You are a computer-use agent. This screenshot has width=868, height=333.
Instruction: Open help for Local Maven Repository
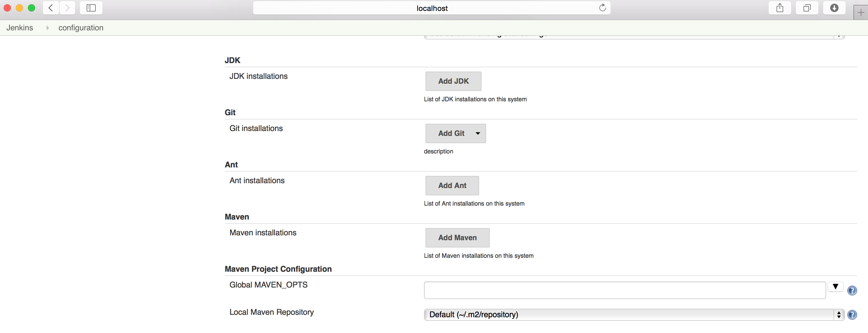[852, 315]
